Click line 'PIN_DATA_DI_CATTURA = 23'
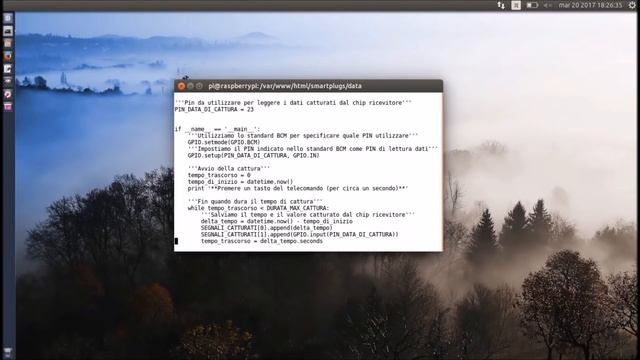The height and width of the screenshot is (360, 640). coord(214,109)
